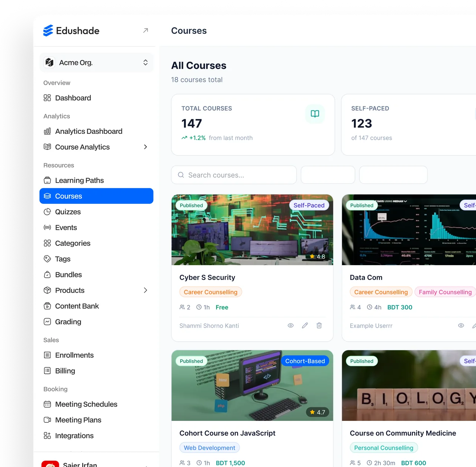Click the Dashboard grid icon
The height and width of the screenshot is (467, 476).
pos(47,98)
